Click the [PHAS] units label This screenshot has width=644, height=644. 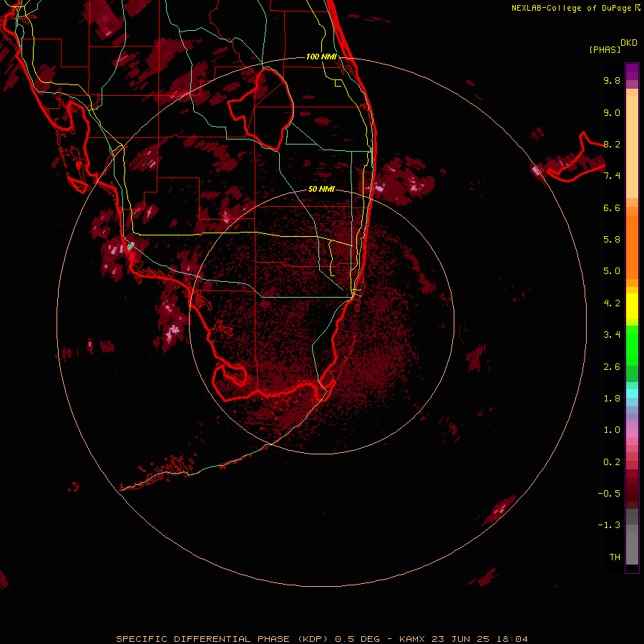[x=605, y=50]
